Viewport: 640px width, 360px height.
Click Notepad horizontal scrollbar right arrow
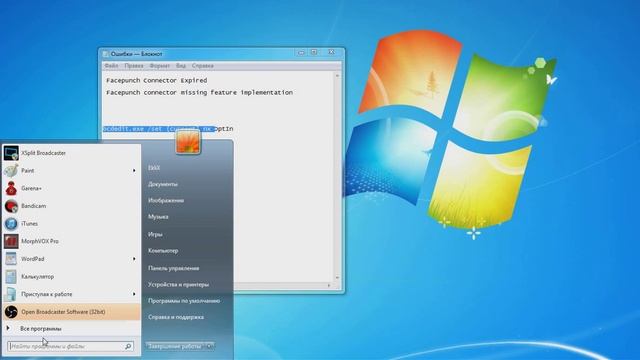pyautogui.click(x=329, y=285)
